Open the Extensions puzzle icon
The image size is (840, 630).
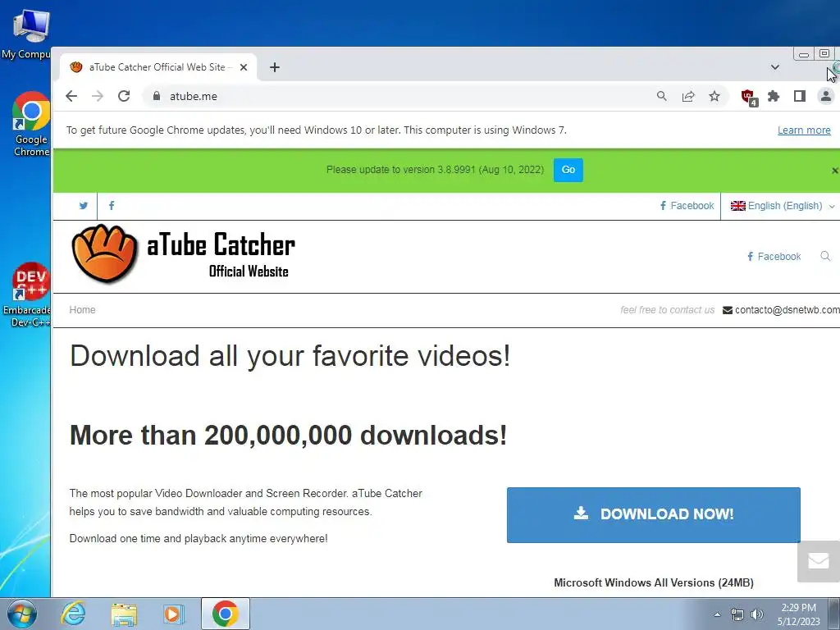(x=773, y=97)
